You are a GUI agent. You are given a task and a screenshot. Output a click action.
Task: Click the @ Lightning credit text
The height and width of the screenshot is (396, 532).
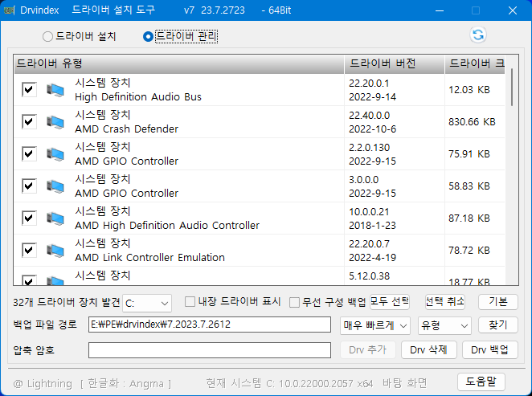coord(43,384)
